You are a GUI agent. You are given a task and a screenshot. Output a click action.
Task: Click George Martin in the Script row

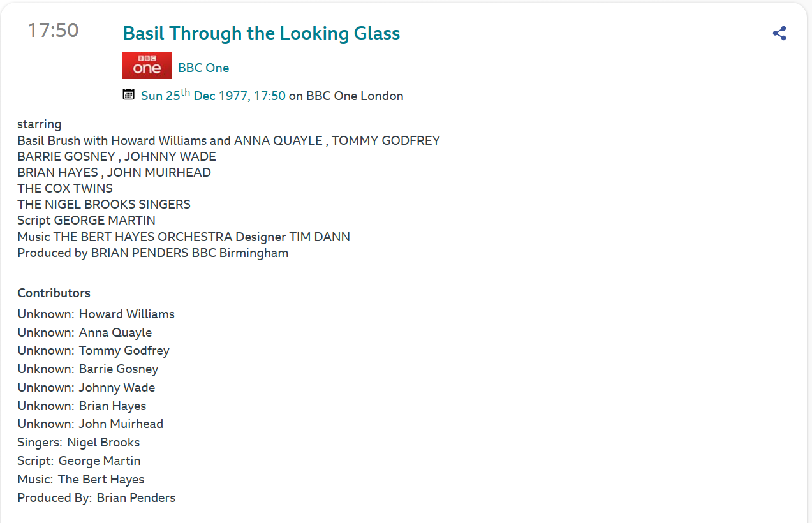pyautogui.click(x=100, y=461)
